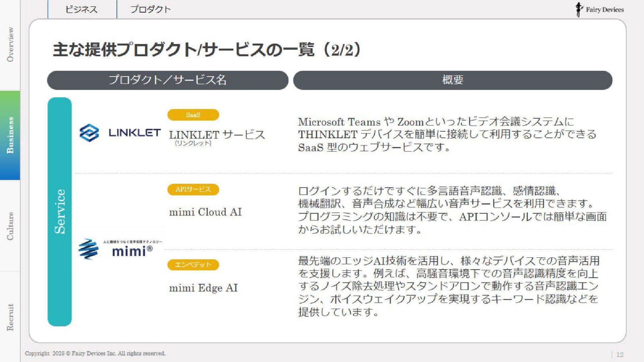Open the Overview side tab

[10, 45]
